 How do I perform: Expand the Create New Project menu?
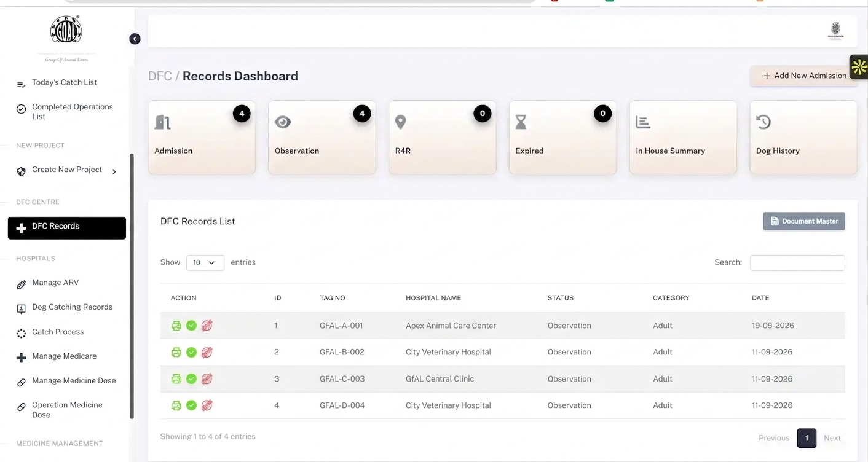(66, 170)
